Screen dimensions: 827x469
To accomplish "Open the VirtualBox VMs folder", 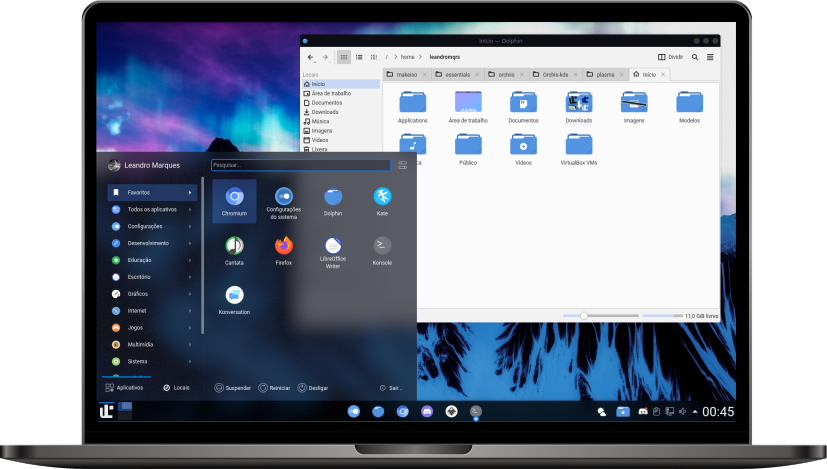I will [x=579, y=149].
